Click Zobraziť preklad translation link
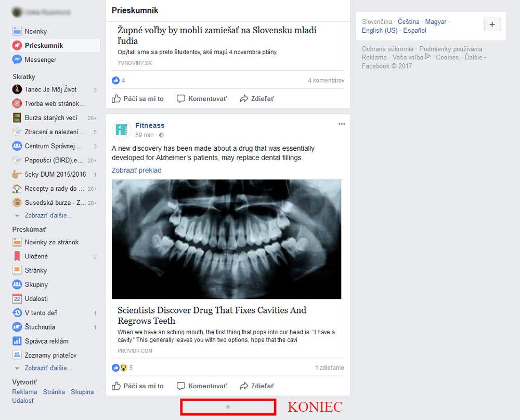 tap(137, 170)
